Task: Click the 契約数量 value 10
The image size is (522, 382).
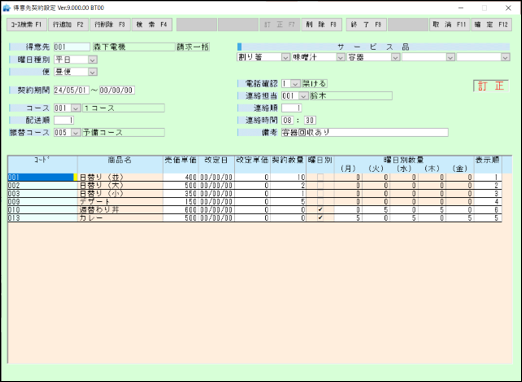Action: click(301, 177)
